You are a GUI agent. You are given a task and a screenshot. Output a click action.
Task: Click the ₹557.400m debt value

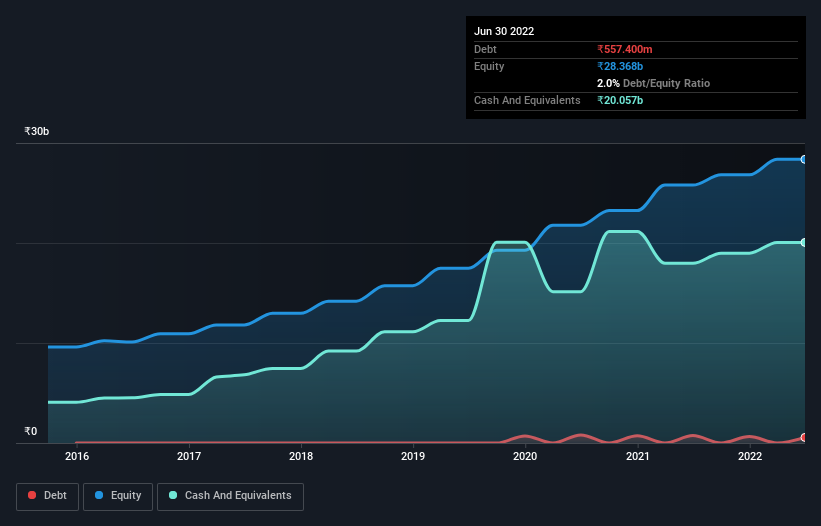(625, 49)
